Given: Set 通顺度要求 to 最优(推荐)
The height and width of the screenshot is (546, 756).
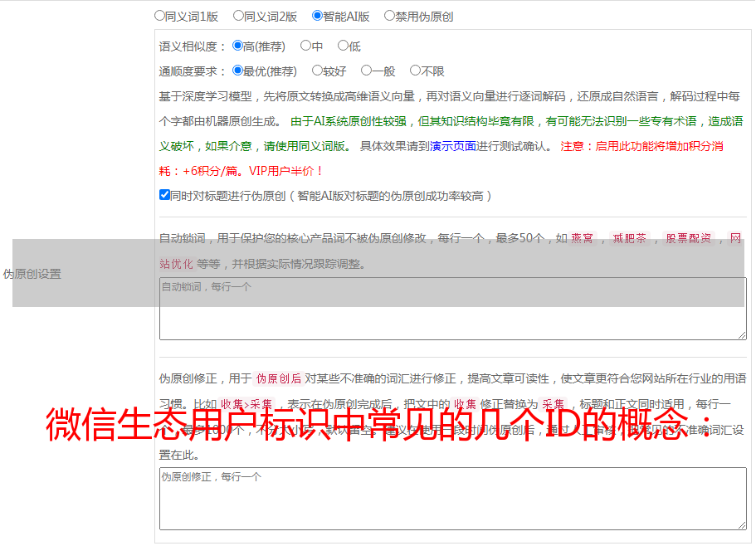Looking at the screenshot, I should (x=237, y=71).
